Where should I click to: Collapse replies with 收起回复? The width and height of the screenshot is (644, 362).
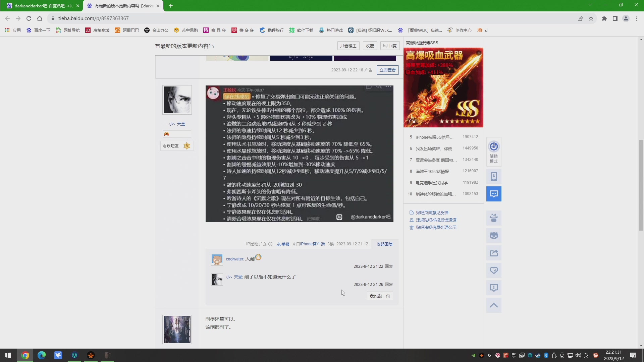pyautogui.click(x=384, y=244)
